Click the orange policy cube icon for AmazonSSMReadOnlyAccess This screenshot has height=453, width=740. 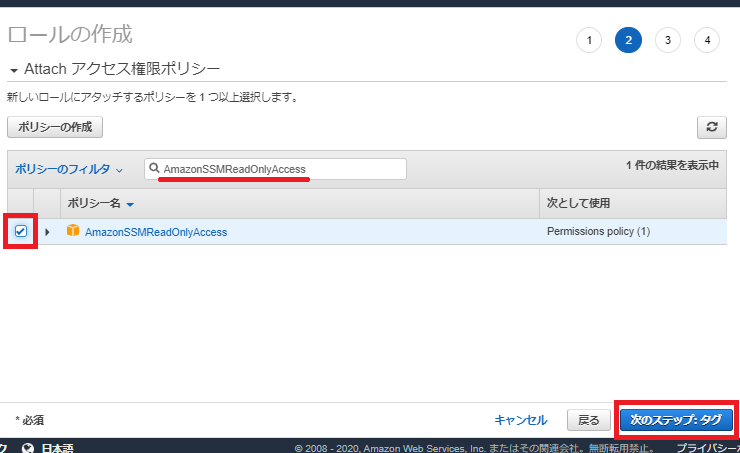pyautogui.click(x=73, y=230)
